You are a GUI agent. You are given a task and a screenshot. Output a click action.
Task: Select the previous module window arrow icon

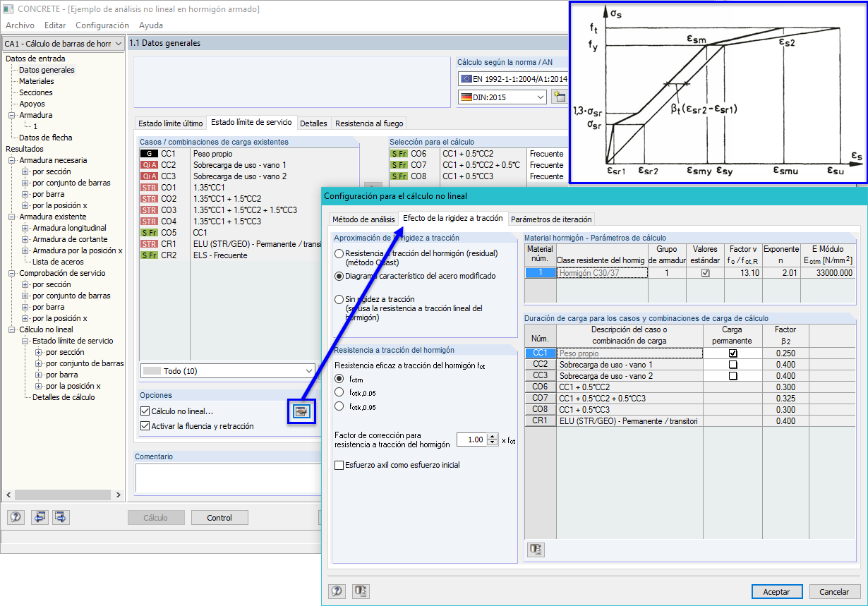tap(39, 517)
